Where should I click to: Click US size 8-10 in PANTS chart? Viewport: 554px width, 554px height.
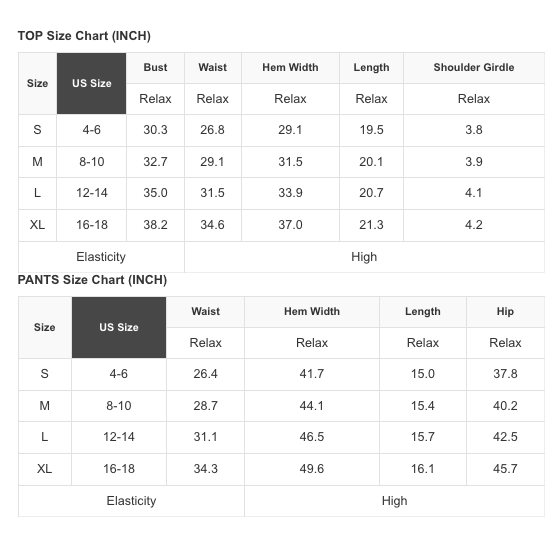(119, 406)
